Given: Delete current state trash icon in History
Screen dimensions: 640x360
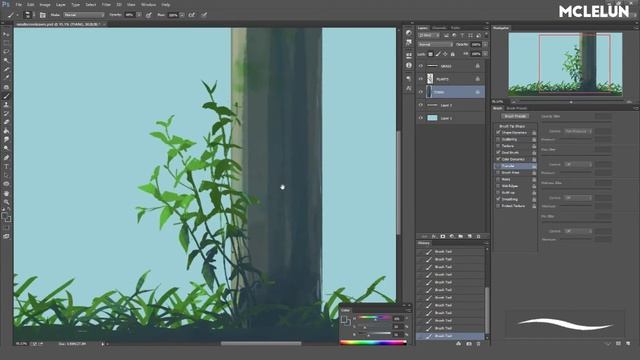Looking at the screenshot, I should pos(478,344).
